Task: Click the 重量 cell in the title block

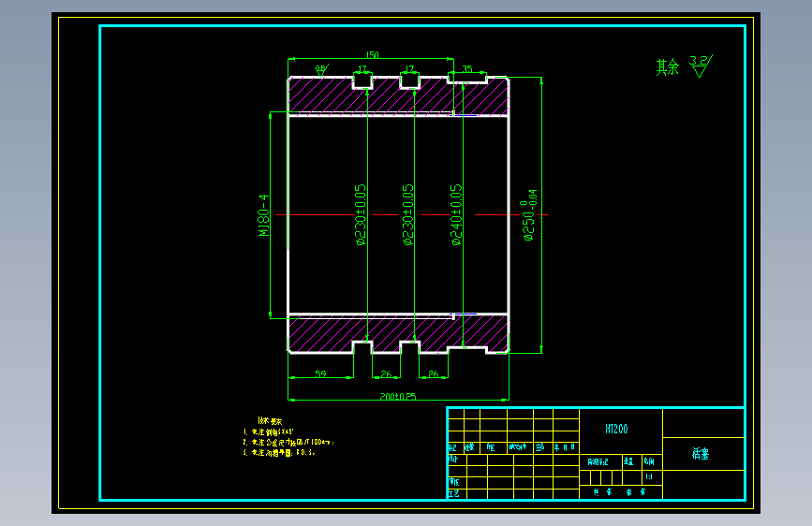Action: pyautogui.click(x=628, y=461)
